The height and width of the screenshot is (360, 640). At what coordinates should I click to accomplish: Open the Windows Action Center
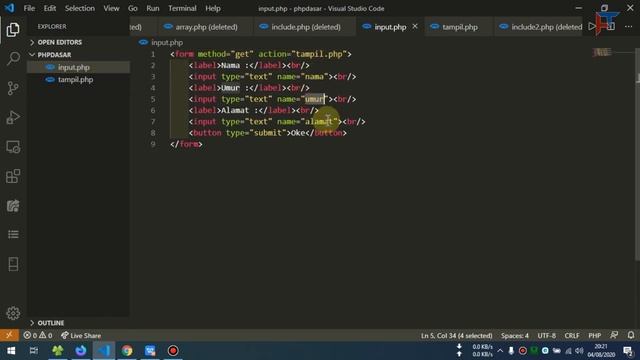point(628,351)
